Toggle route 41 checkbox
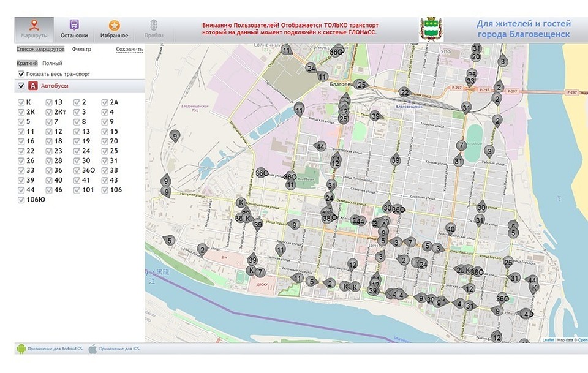 [x=77, y=180]
